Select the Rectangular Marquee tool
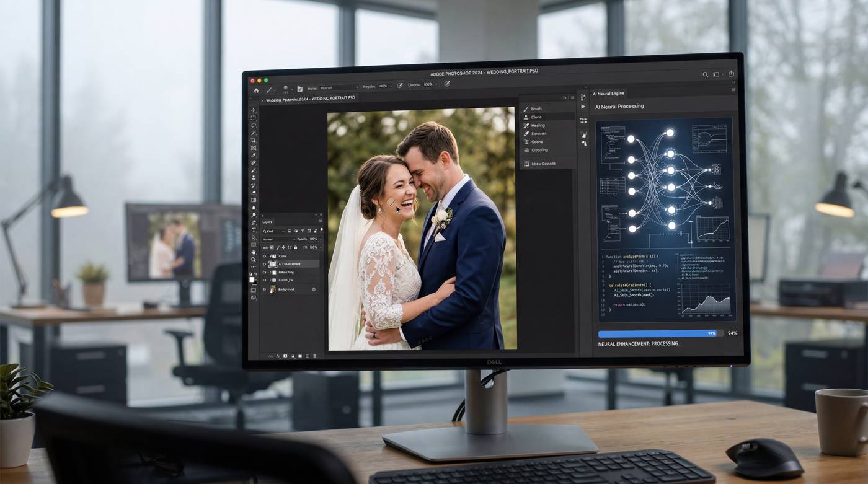Image resolution: width=868 pixels, height=484 pixels. [253, 118]
